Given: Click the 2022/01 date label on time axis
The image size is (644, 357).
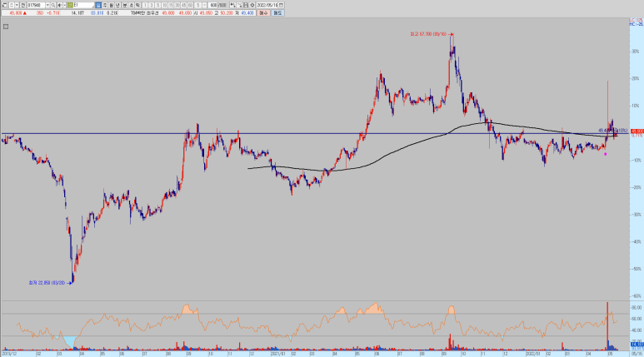Looking at the screenshot, I should coord(533,354).
